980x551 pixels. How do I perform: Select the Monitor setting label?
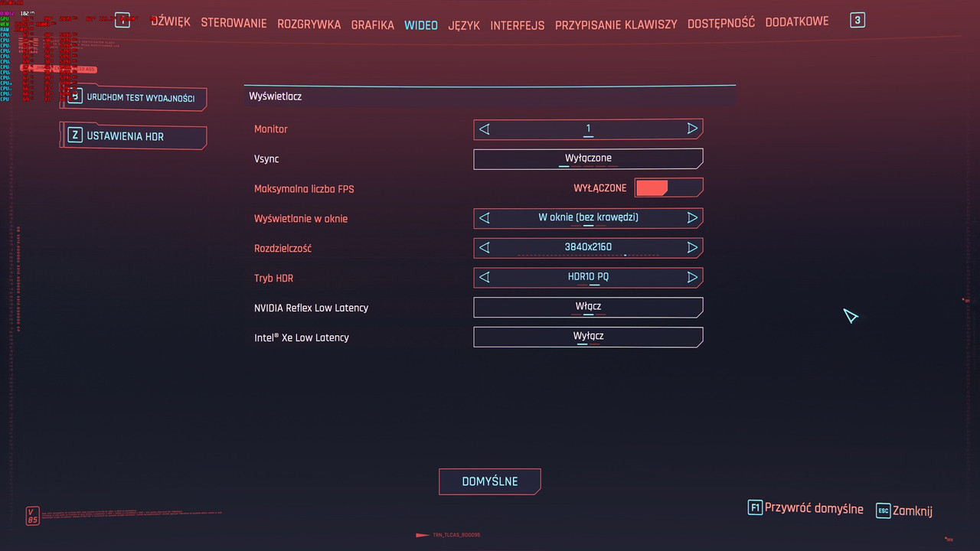click(x=271, y=129)
